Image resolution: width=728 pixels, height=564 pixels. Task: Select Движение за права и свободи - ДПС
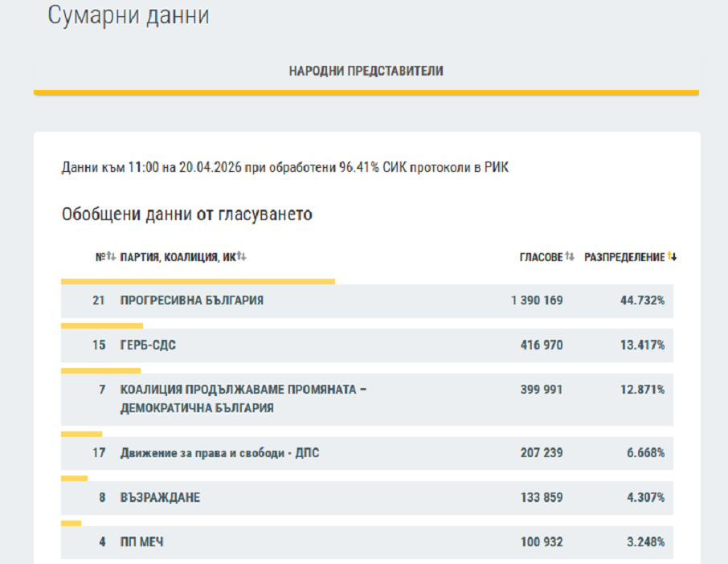[x=219, y=453]
